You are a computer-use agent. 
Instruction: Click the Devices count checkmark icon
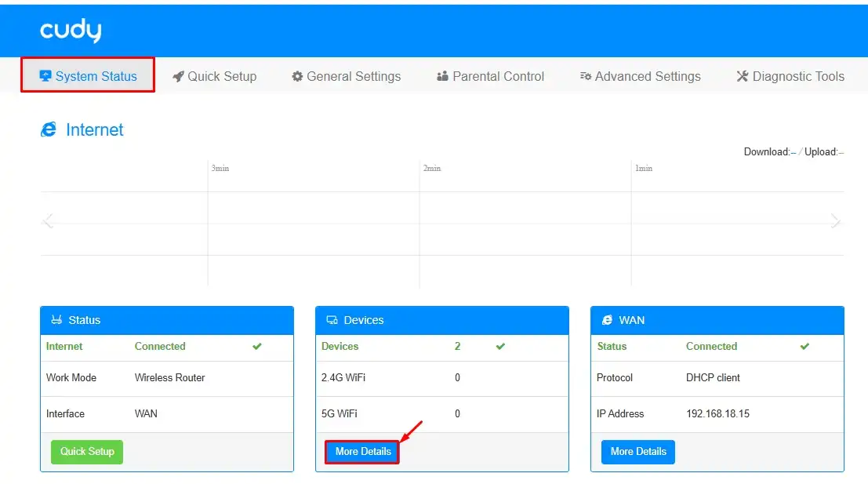(x=500, y=347)
